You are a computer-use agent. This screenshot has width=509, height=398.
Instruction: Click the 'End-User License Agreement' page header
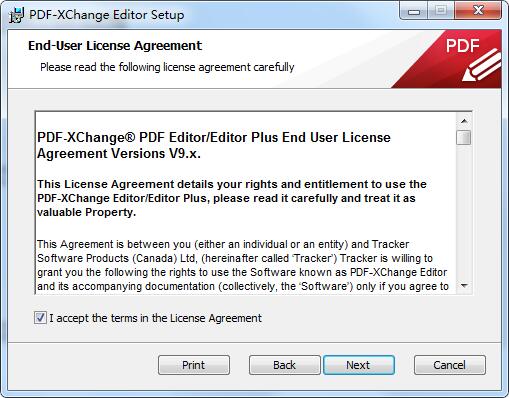(x=115, y=46)
